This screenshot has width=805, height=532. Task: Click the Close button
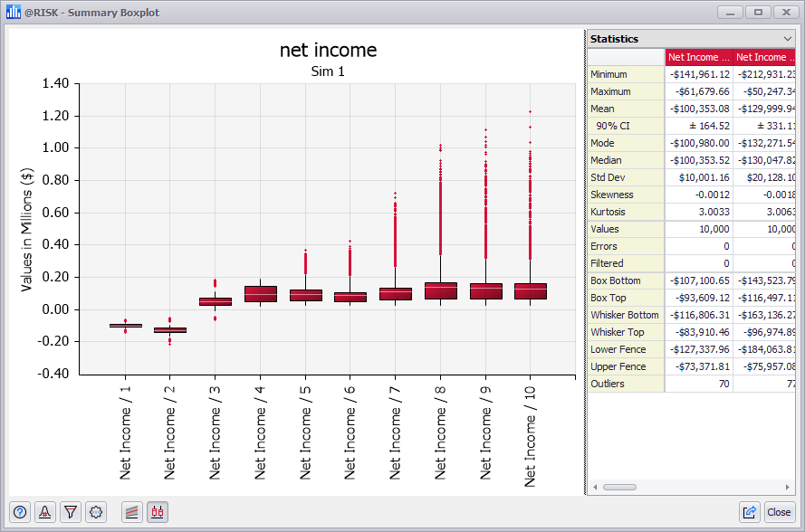(779, 512)
